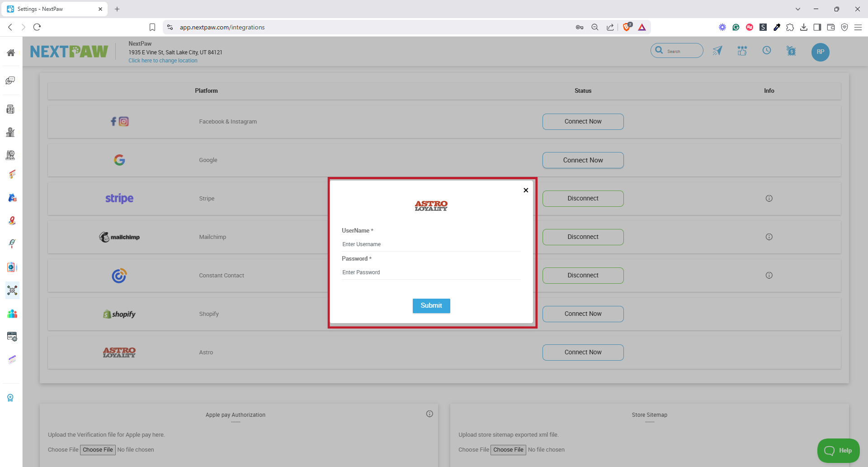Connect Google now

click(583, 160)
